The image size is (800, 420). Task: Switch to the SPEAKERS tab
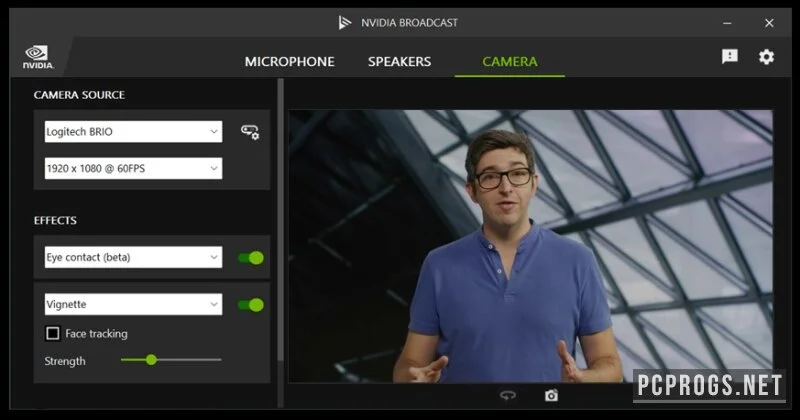point(399,62)
